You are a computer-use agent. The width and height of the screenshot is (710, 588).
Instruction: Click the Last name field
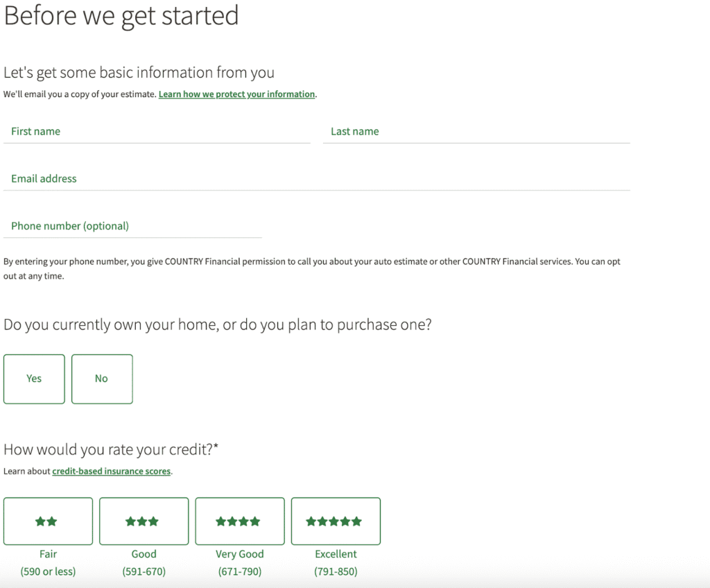click(476, 132)
